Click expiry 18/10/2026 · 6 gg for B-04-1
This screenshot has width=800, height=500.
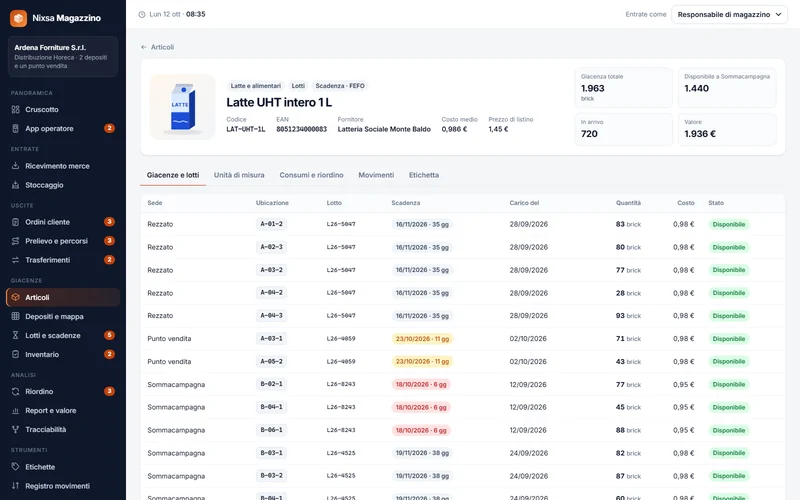(x=421, y=408)
